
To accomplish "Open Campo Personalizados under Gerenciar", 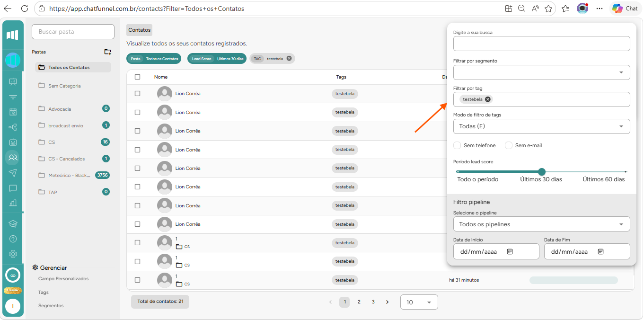I will [x=63, y=279].
